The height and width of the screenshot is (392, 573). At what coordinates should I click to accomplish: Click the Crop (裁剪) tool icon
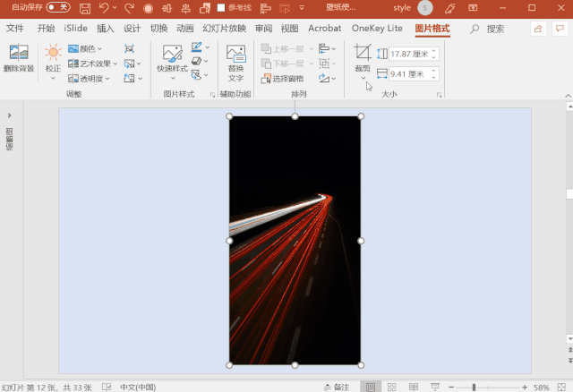[363, 52]
